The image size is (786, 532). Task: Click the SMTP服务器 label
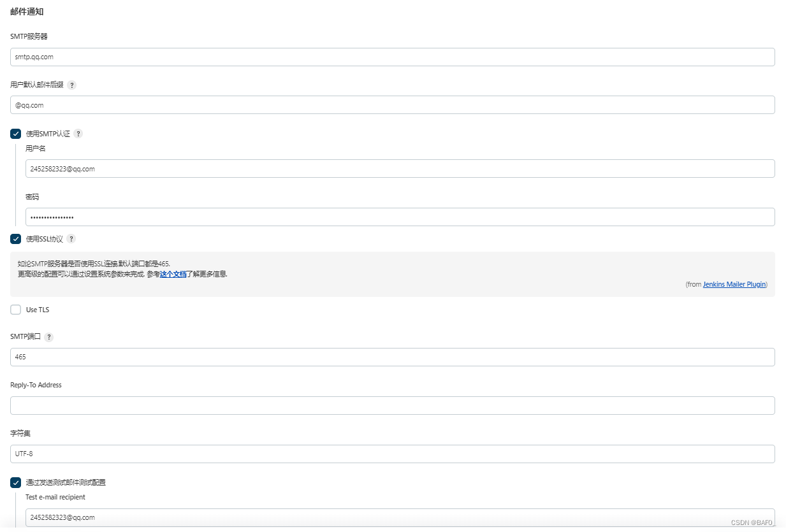pos(29,36)
